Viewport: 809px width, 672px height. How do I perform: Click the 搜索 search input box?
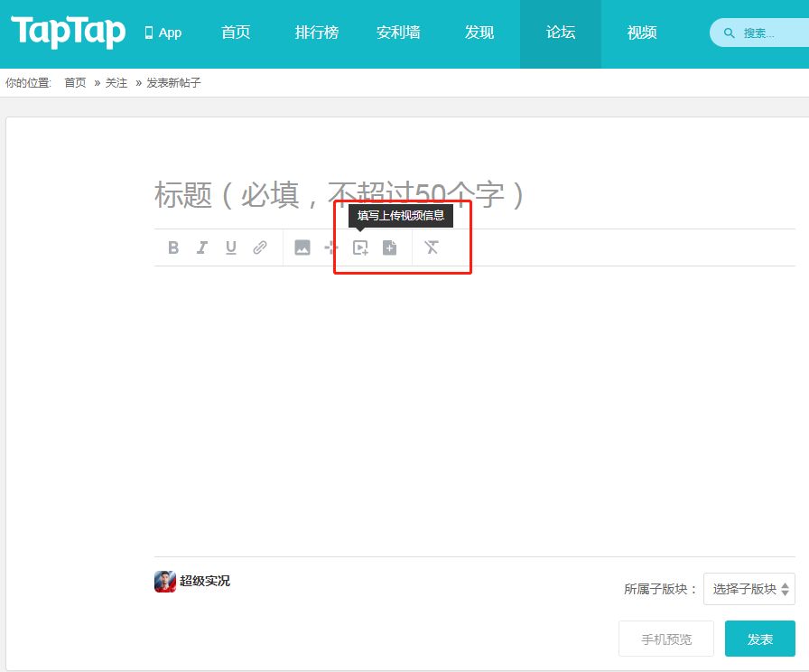coord(759,33)
